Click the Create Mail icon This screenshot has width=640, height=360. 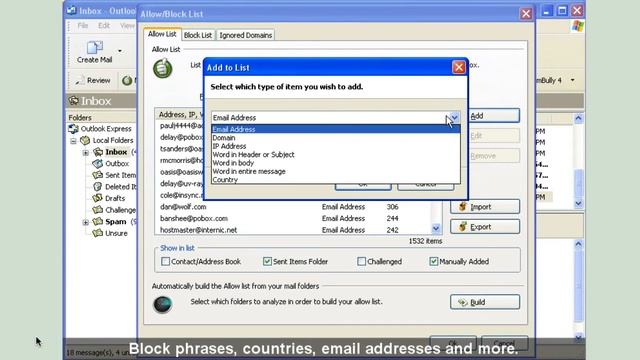point(95,47)
